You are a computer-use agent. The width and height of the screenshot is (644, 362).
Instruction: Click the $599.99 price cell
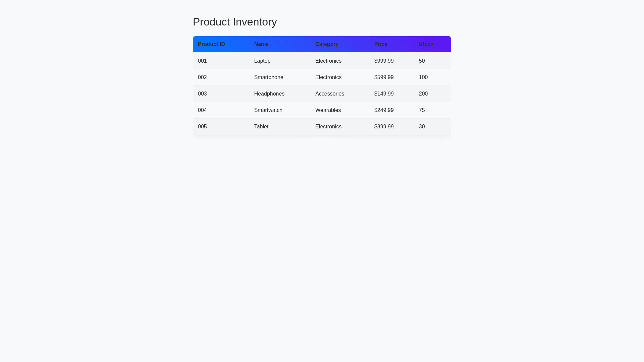click(x=384, y=77)
